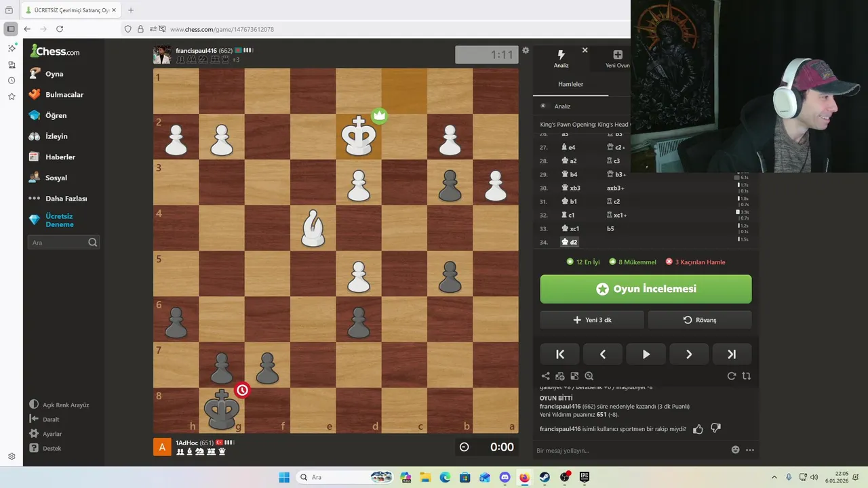
Task: Open the Hamleler moves tab
Action: click(570, 84)
